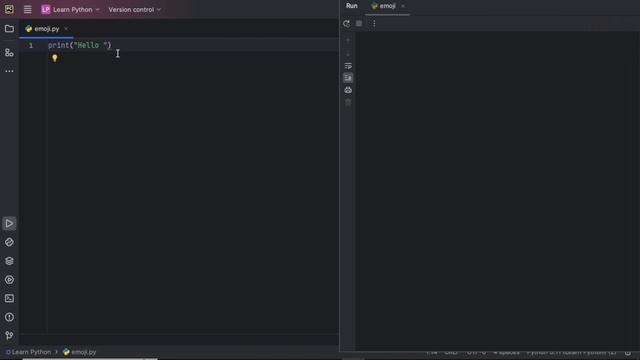Click the PyCharm logo icon

click(x=9, y=9)
